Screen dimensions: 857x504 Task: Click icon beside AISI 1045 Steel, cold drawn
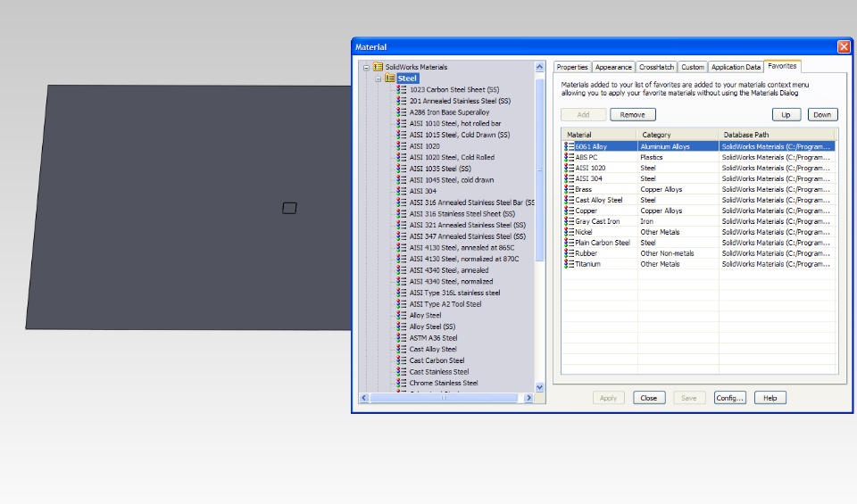click(x=402, y=179)
